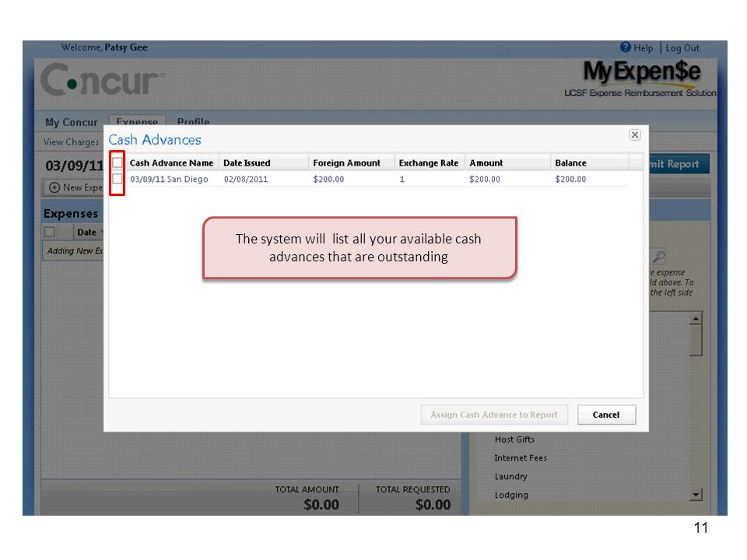Select Host Gifts expense type
The height and width of the screenshot is (560, 747).
click(x=514, y=439)
